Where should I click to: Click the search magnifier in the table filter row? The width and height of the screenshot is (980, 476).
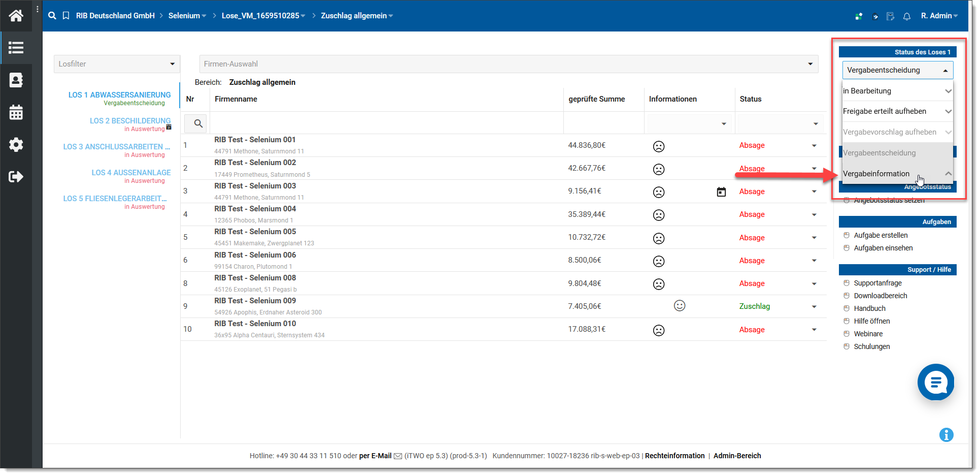coord(198,123)
